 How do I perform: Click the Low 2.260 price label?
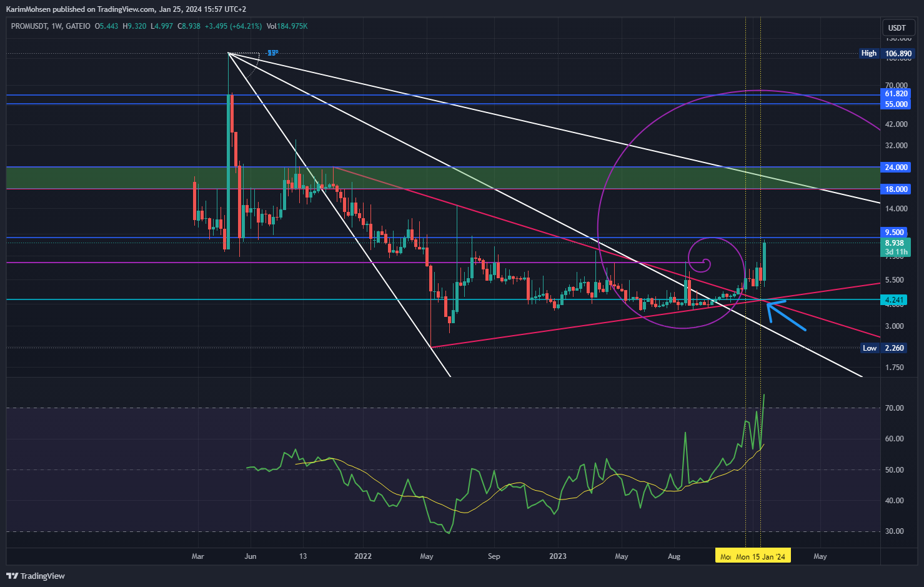(884, 348)
